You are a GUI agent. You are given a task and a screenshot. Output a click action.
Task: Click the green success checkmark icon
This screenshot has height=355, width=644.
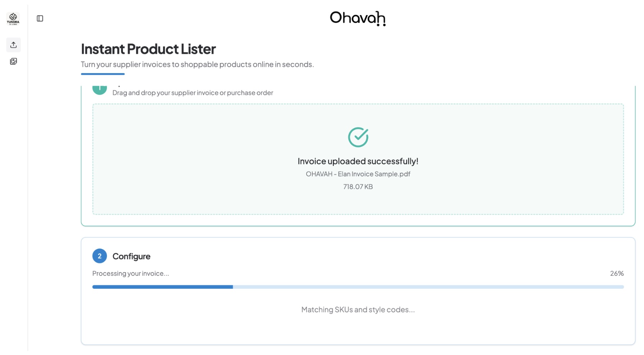(357, 136)
